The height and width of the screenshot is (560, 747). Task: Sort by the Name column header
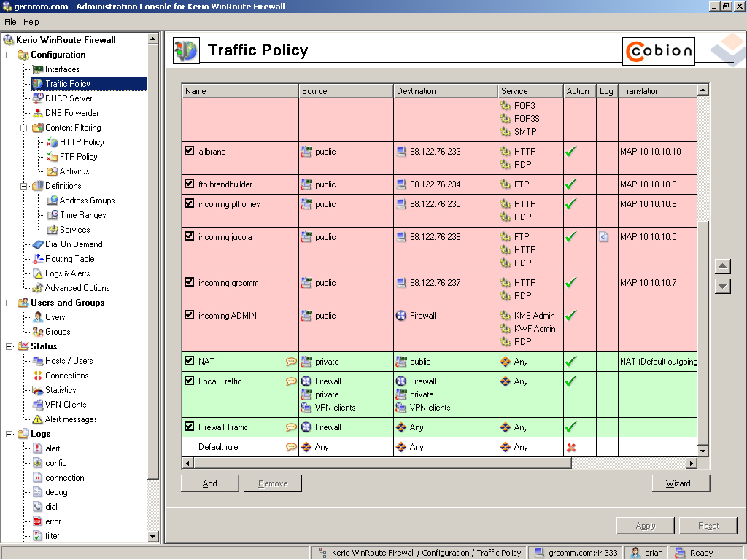coord(240,91)
